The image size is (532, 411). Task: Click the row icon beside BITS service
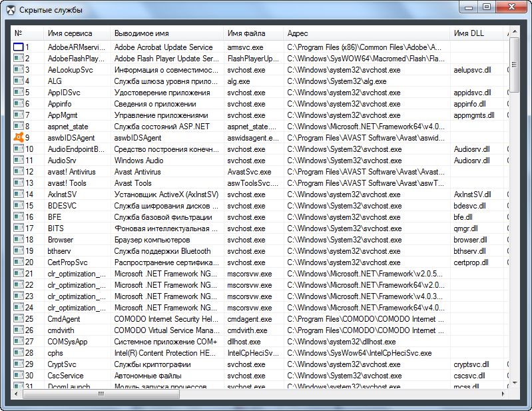point(18,228)
